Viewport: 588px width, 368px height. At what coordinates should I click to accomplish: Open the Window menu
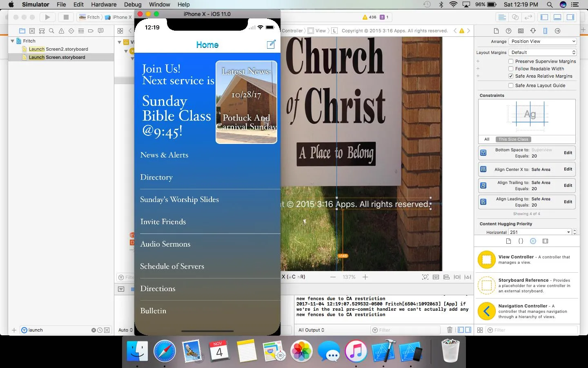pyautogui.click(x=159, y=4)
